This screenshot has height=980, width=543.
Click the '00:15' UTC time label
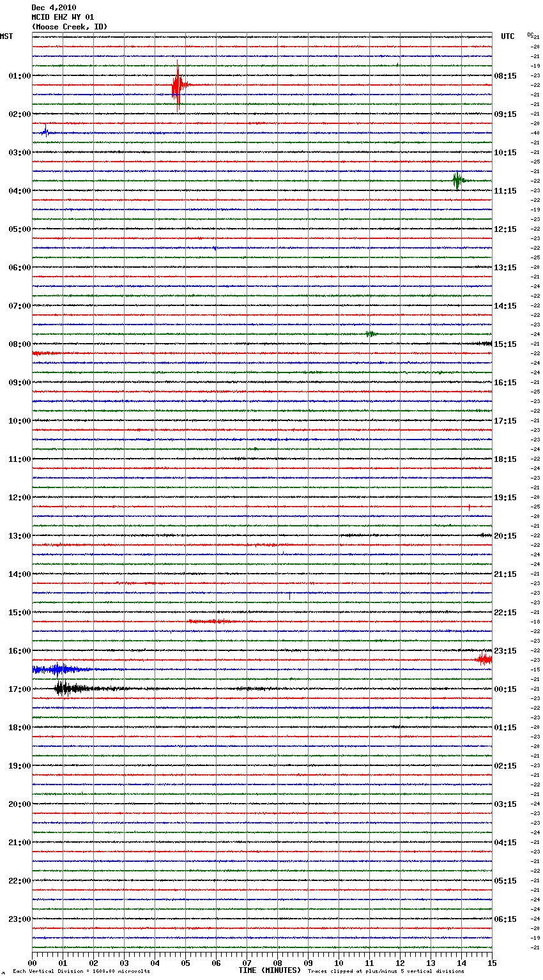(x=505, y=689)
